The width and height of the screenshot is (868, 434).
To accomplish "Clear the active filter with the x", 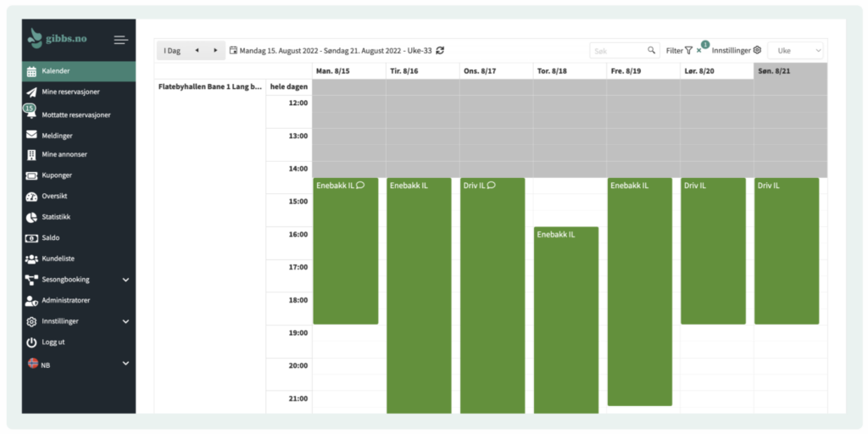I will click(x=698, y=52).
